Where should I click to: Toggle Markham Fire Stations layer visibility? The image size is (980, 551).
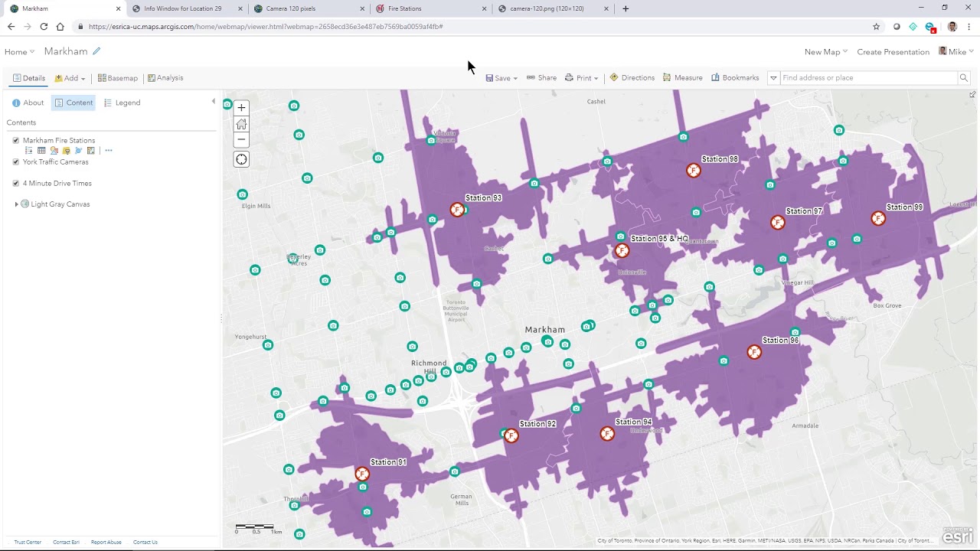click(16, 141)
